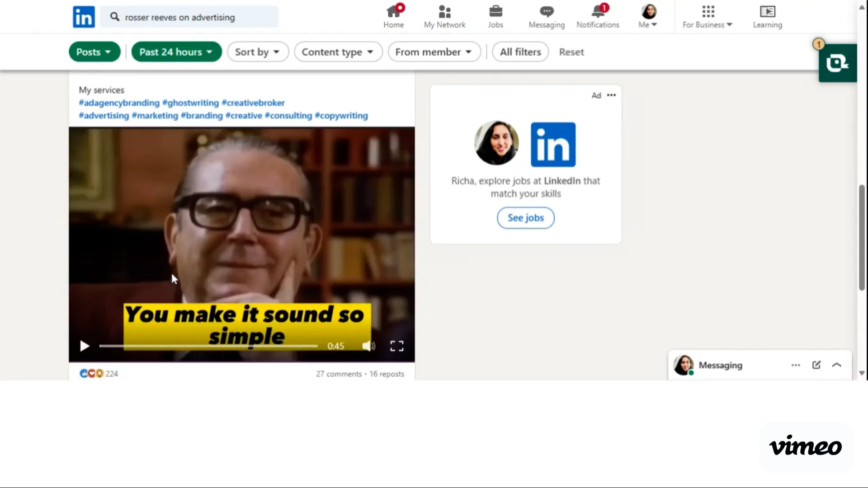
Task: Expand the Messaging panel chevron
Action: [x=836, y=365]
